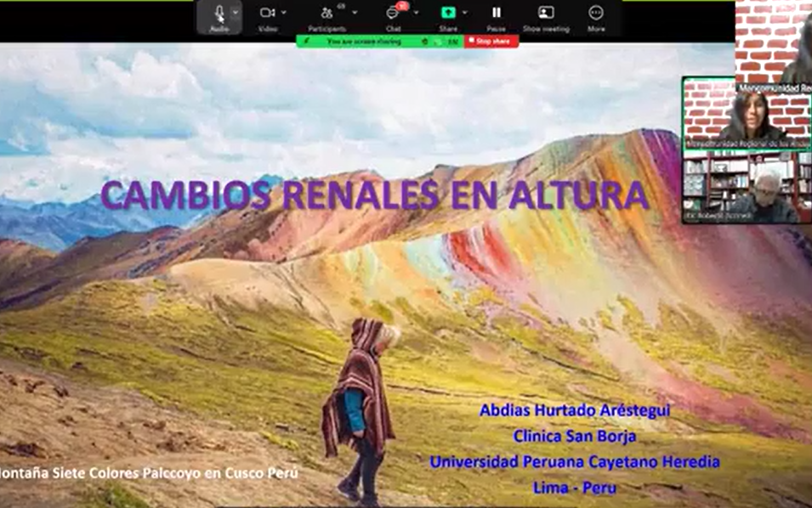This screenshot has width=812, height=508.
Task: Click the slide title 'CAMBIOS RENALES EN ALTURA'
Action: 374,195
